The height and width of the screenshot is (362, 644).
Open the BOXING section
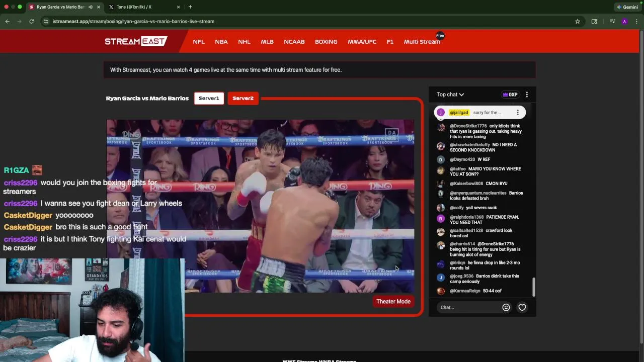[x=326, y=42]
